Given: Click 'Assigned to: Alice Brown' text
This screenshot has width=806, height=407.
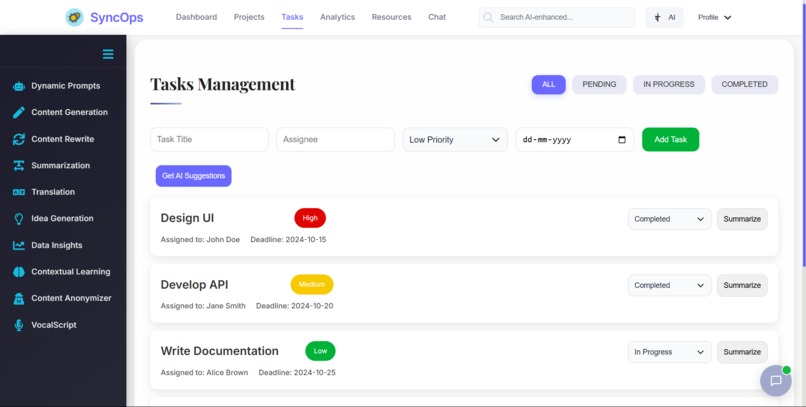Looking at the screenshot, I should [204, 373].
